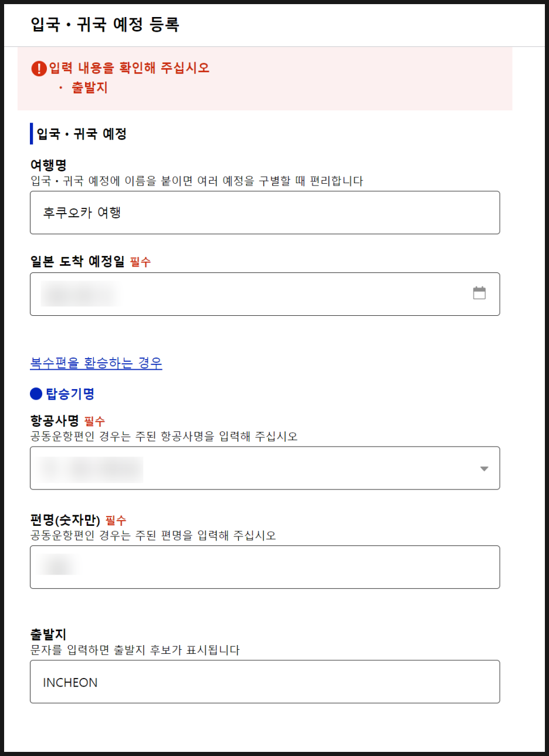Open the airline name dropdown arrow
This screenshot has width=549, height=756.
[483, 468]
